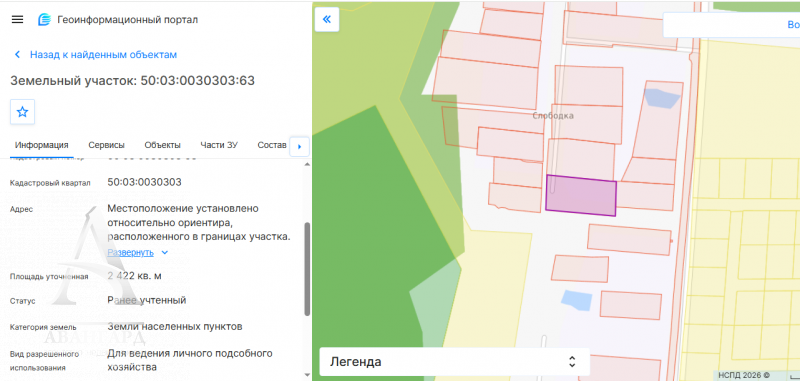The height and width of the screenshot is (381, 800).
Task: Open the Сервисы tab
Action: 107,145
